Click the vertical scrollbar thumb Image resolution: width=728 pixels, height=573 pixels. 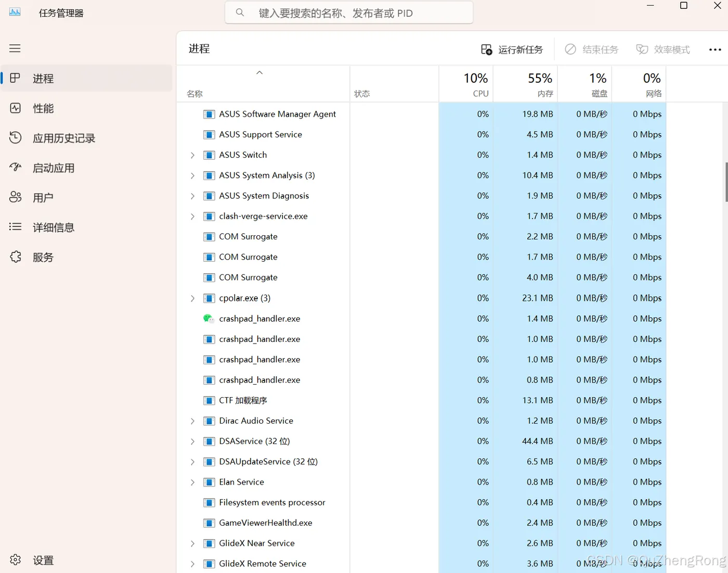pos(726,182)
